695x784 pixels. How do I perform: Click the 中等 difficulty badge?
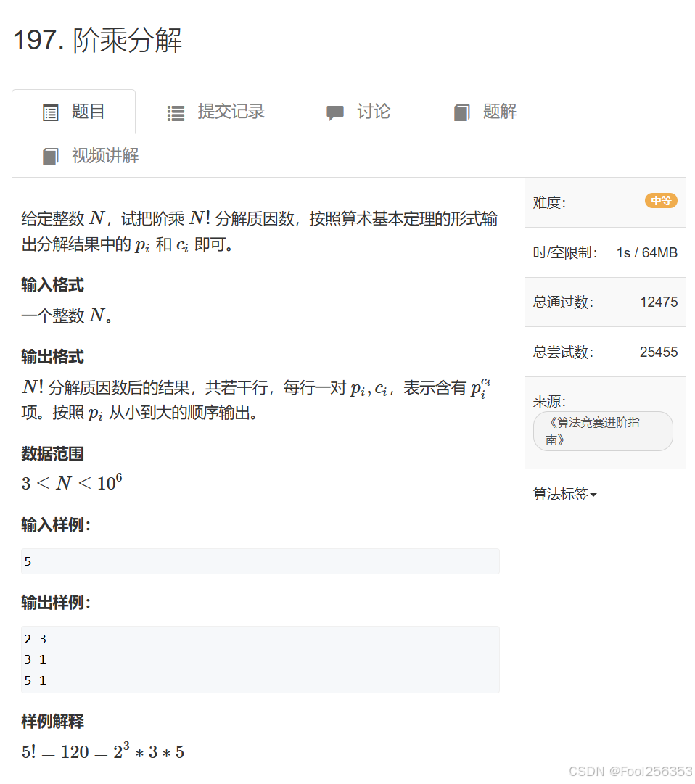pyautogui.click(x=661, y=202)
